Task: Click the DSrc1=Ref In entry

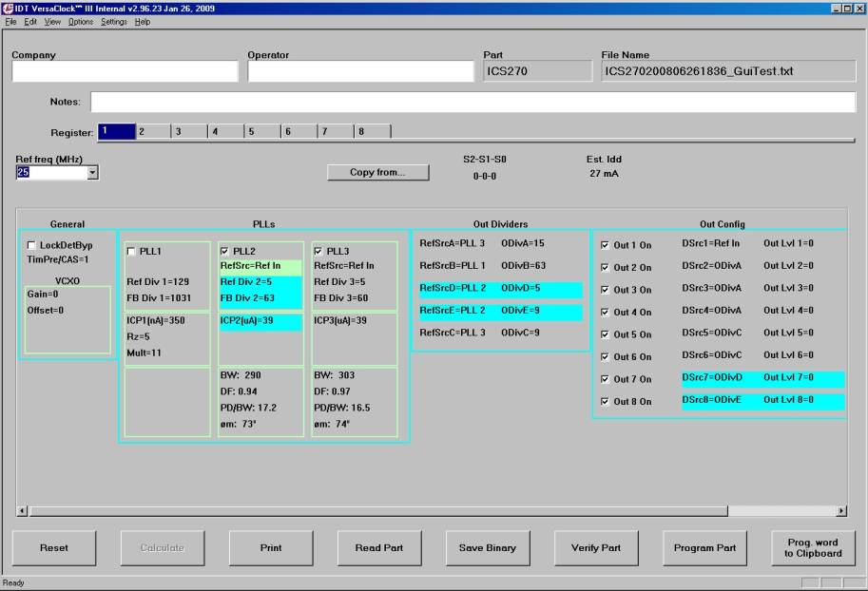Action: tap(711, 243)
